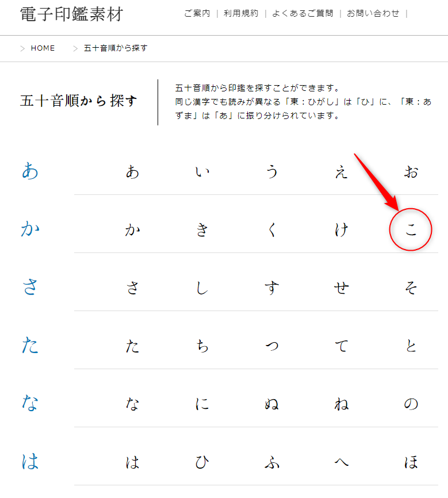Open the よくあるご質問 menu item
Screen dimensions: 448x498
pyautogui.click(x=303, y=13)
